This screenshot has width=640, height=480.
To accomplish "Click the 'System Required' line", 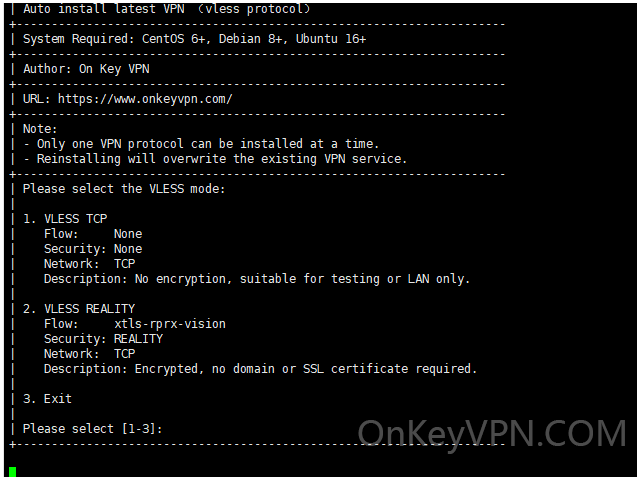I will point(194,39).
